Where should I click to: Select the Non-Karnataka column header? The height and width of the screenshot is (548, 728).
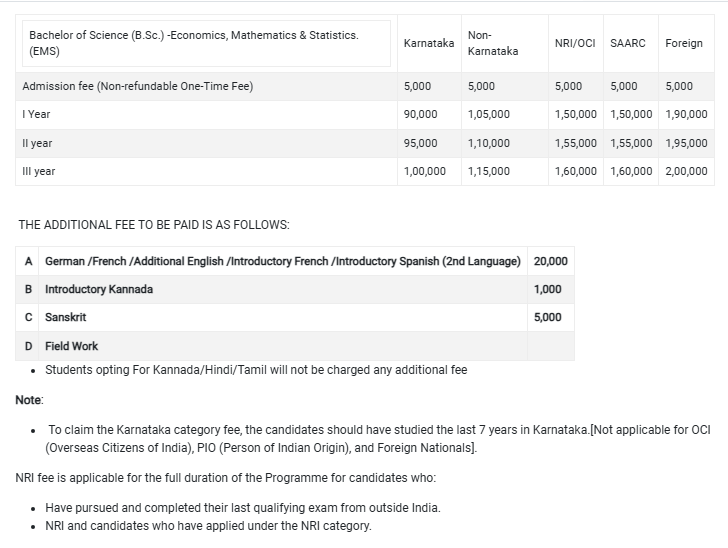tap(492, 43)
